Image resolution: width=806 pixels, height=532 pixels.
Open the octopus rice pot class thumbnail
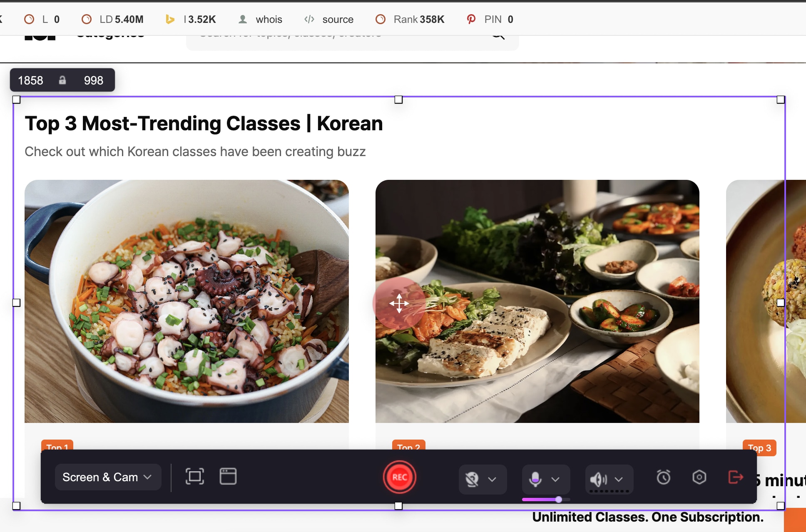[187, 301]
